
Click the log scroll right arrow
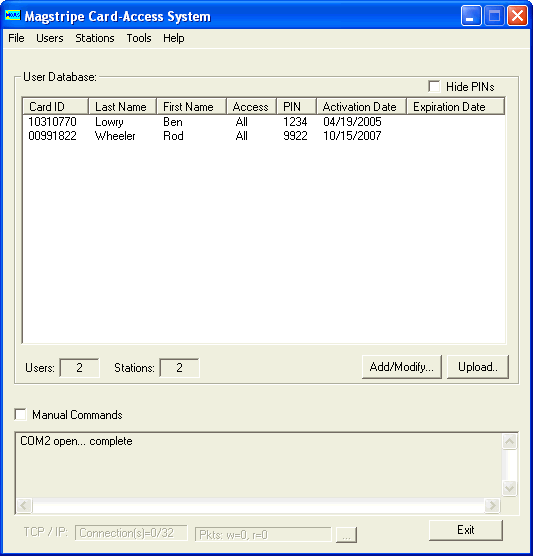(x=492, y=505)
